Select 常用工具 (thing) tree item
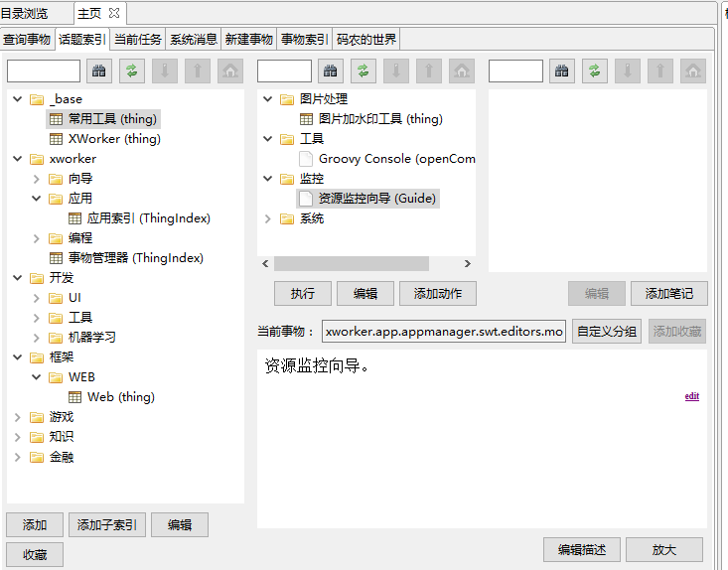This screenshot has height=570, width=728. [103, 119]
